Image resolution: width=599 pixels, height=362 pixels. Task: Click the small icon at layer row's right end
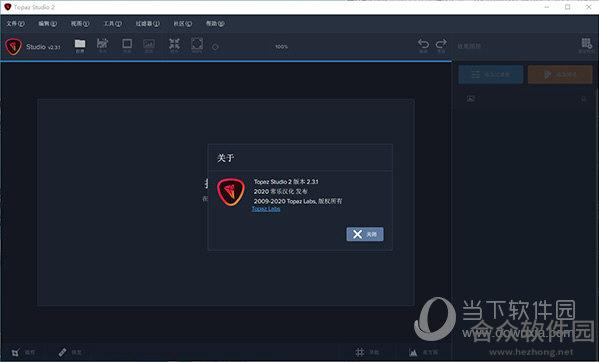[583, 99]
